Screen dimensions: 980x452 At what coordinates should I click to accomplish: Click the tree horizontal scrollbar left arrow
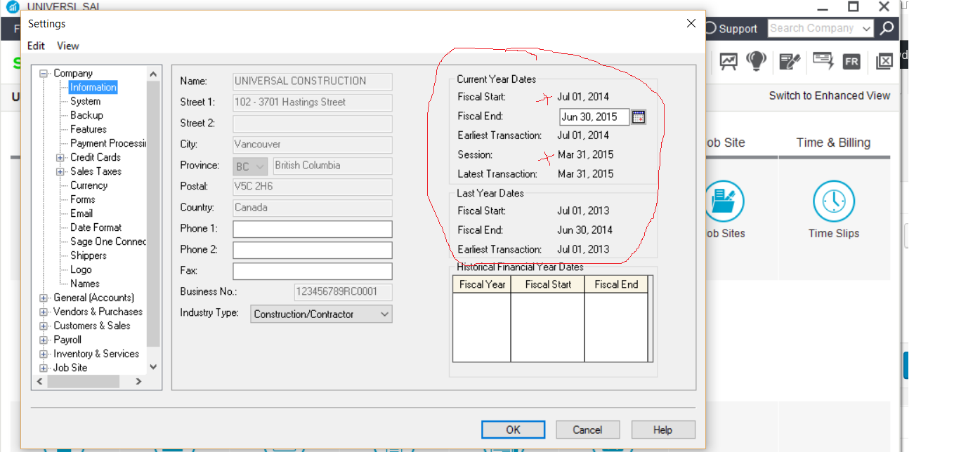point(39,381)
